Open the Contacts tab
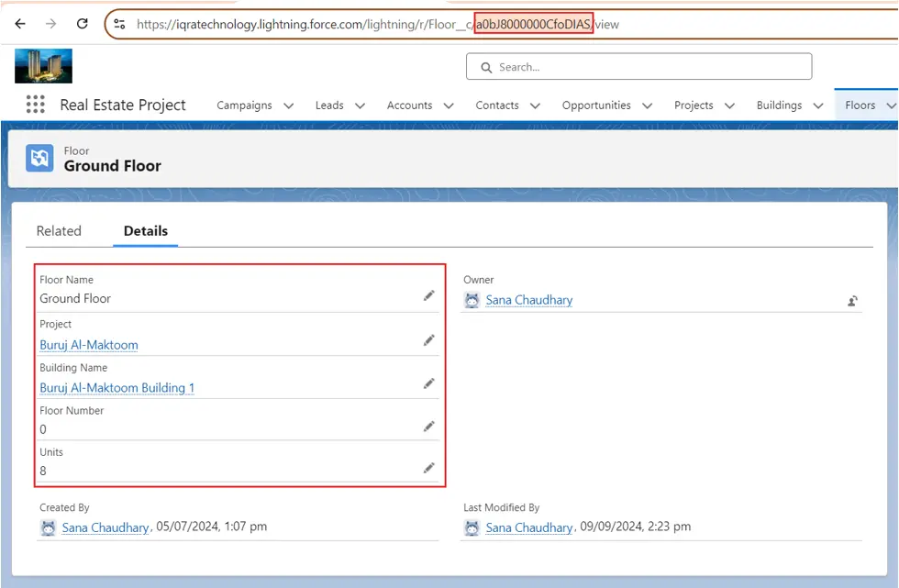 [497, 105]
